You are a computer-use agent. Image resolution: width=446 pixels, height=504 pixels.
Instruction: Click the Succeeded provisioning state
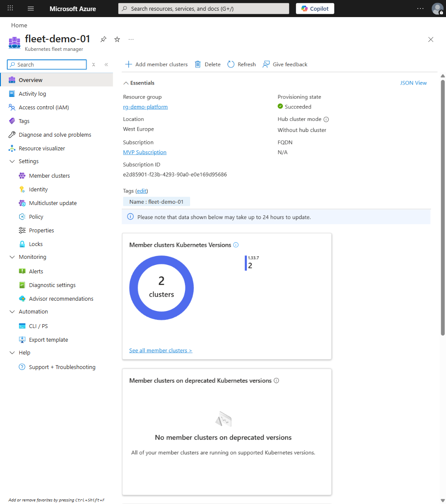tap(294, 107)
